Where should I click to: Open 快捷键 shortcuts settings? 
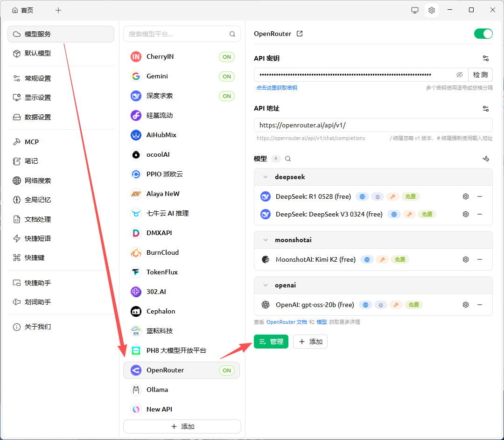61,258
